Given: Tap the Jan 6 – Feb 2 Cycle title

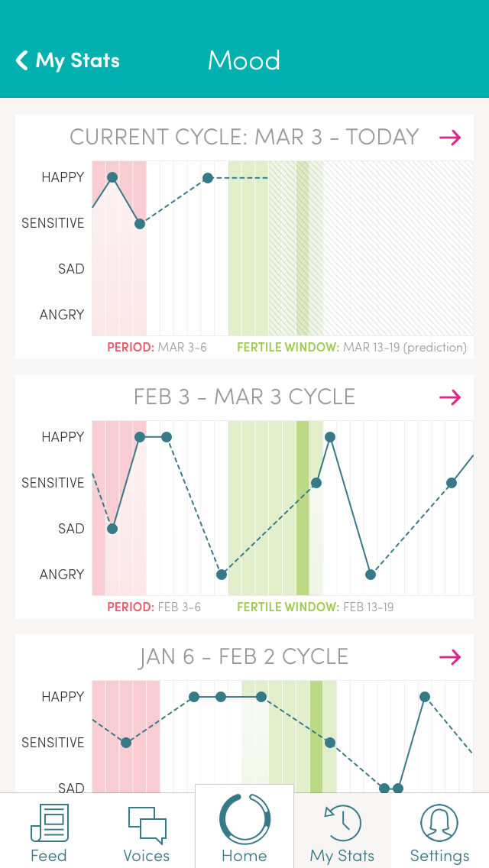Looking at the screenshot, I should (244, 657).
